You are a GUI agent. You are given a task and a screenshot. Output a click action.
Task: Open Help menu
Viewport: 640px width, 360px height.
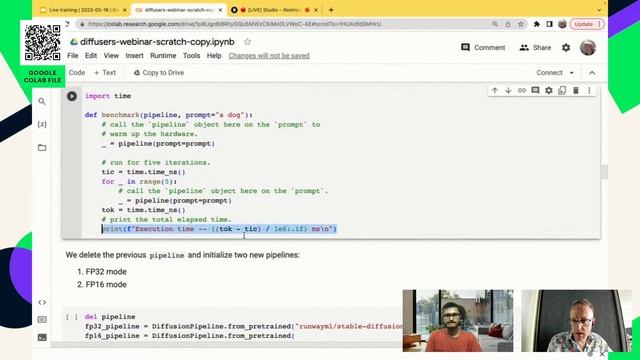(x=214, y=56)
